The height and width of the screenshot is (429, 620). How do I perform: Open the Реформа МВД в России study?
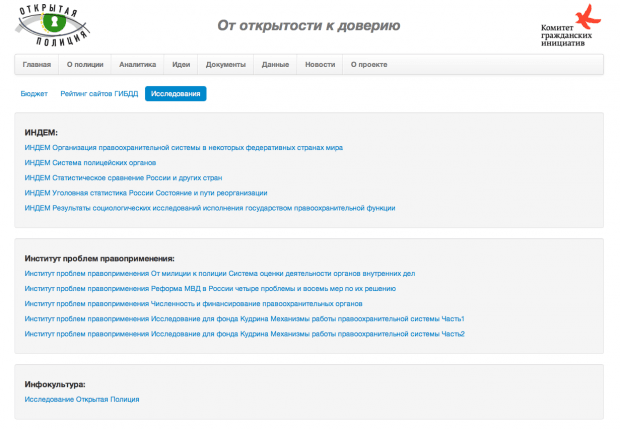[x=210, y=288]
